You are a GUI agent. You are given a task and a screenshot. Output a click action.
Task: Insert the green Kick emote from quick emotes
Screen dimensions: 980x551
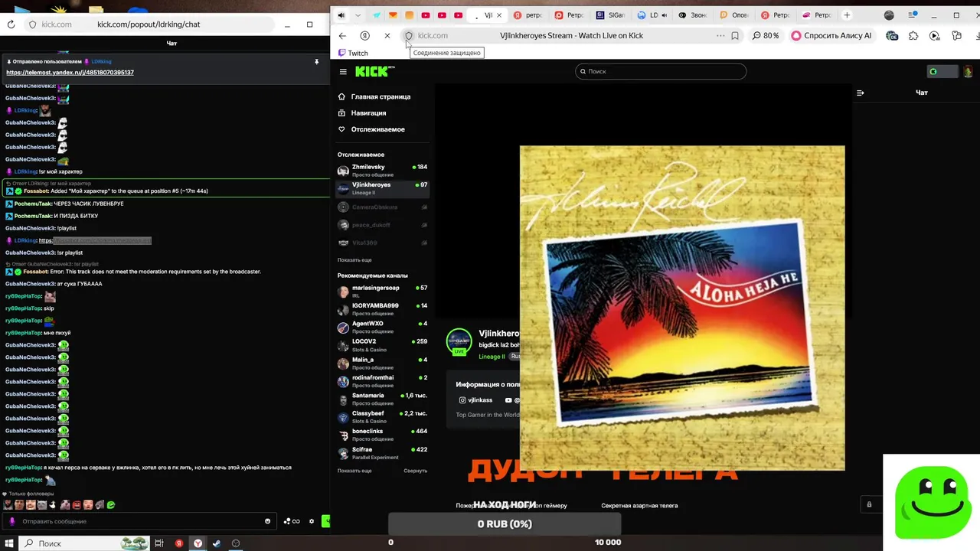pos(111,505)
